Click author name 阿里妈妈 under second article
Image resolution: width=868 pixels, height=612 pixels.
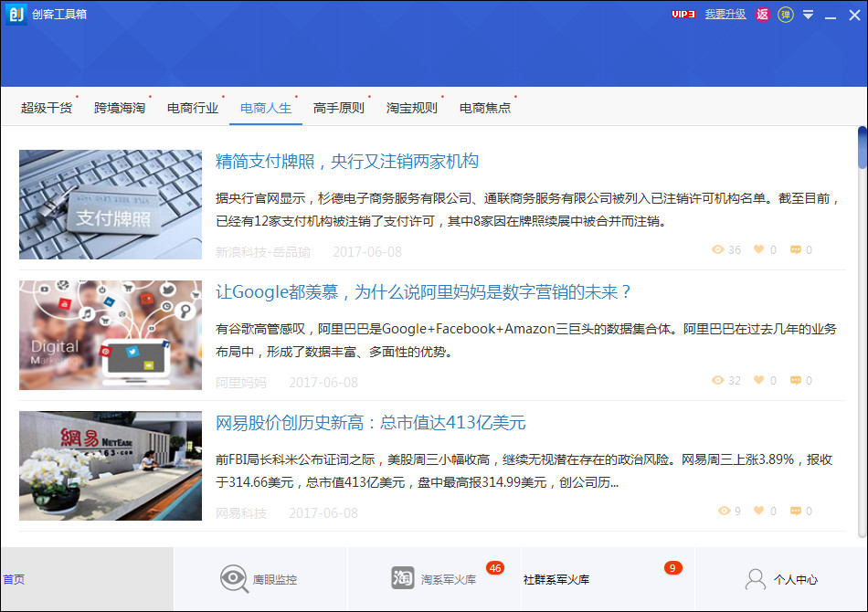(241, 383)
